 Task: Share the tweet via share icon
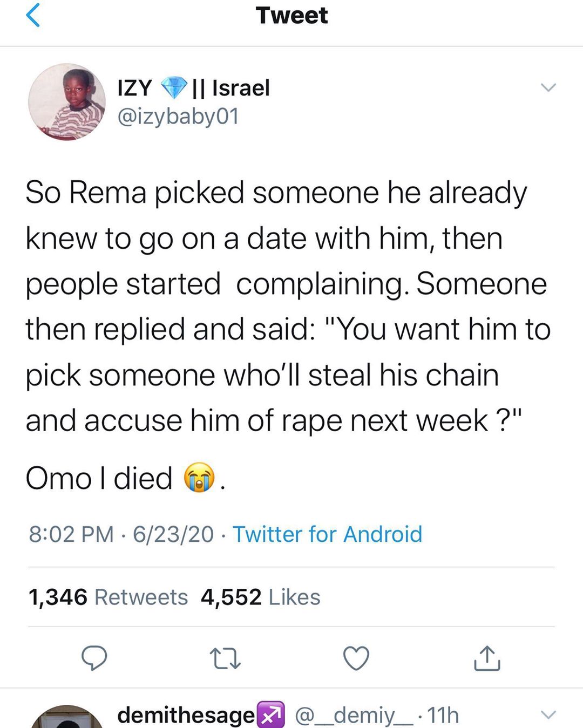pyautogui.click(x=487, y=658)
